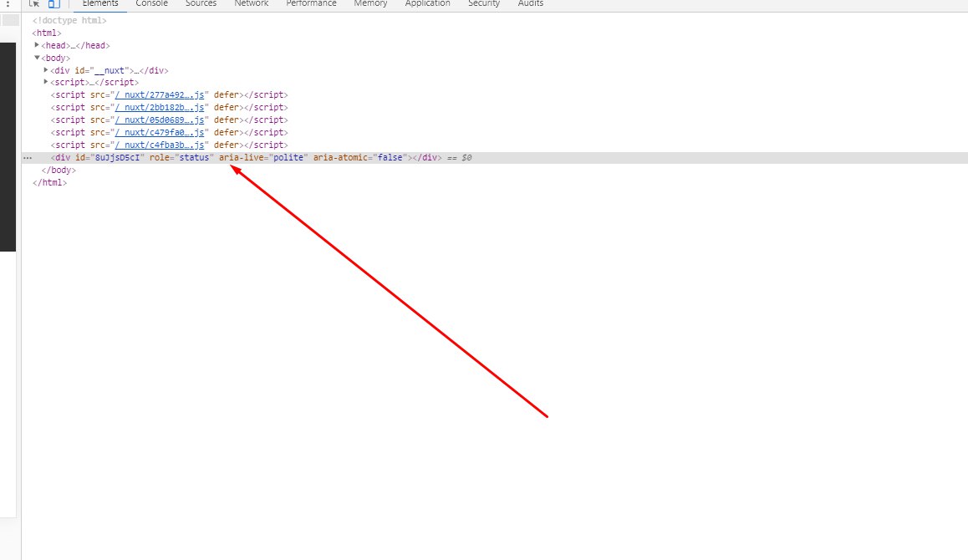Expand the head element node
968x560 pixels.
(37, 45)
